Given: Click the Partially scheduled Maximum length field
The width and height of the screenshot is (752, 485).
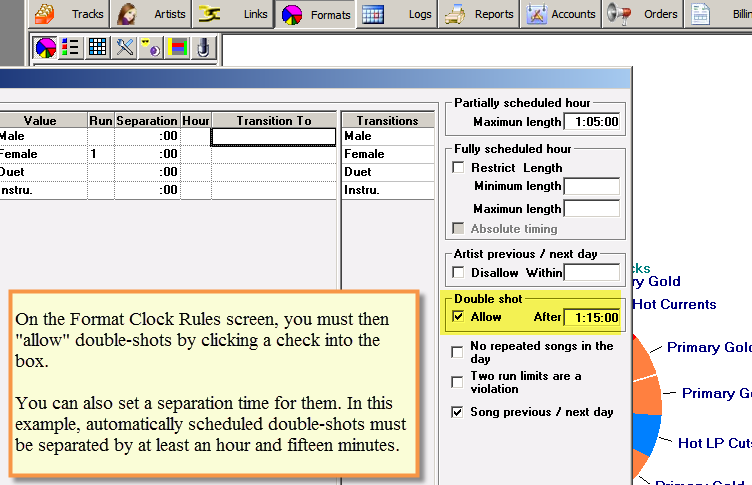Looking at the screenshot, I should [592, 121].
